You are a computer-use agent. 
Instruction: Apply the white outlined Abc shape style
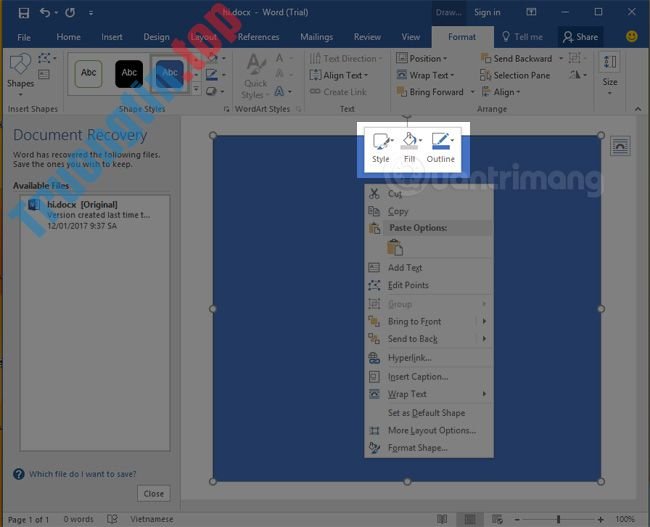tap(88, 73)
